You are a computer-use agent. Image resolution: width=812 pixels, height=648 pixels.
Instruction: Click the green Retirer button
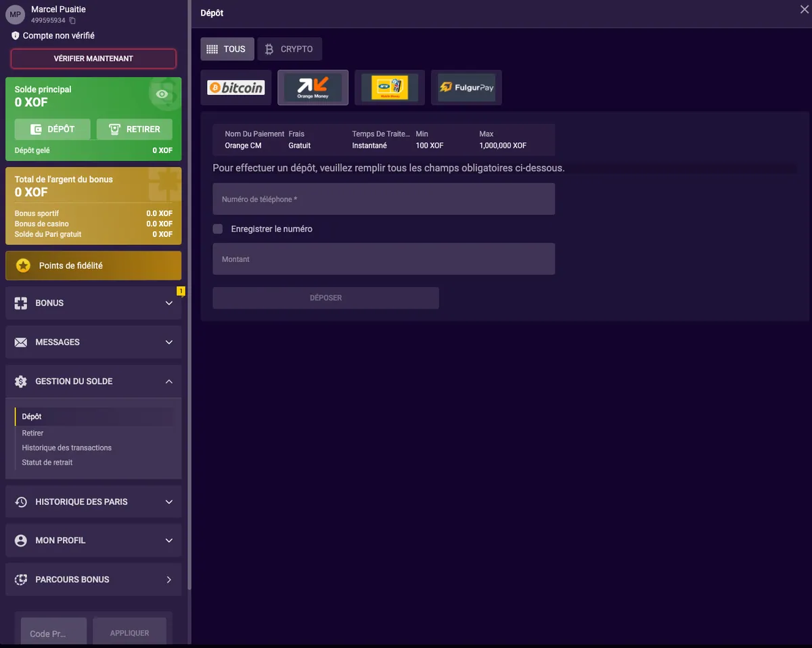135,129
